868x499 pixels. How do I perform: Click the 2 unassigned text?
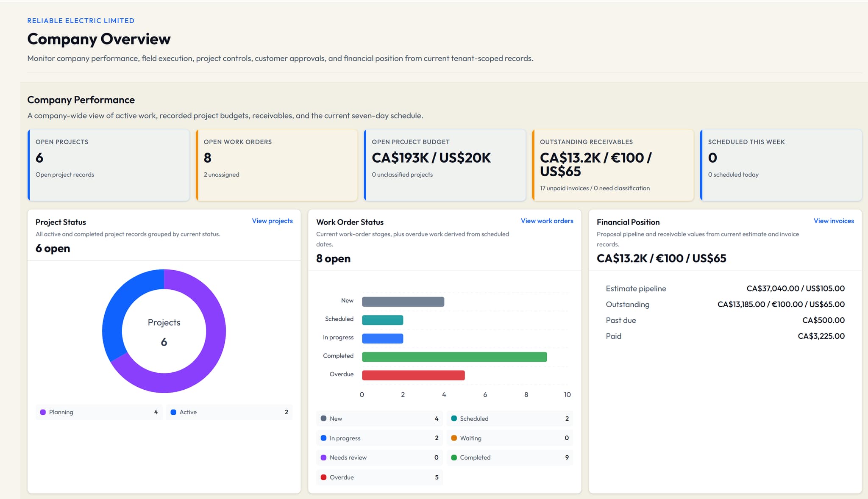click(221, 175)
